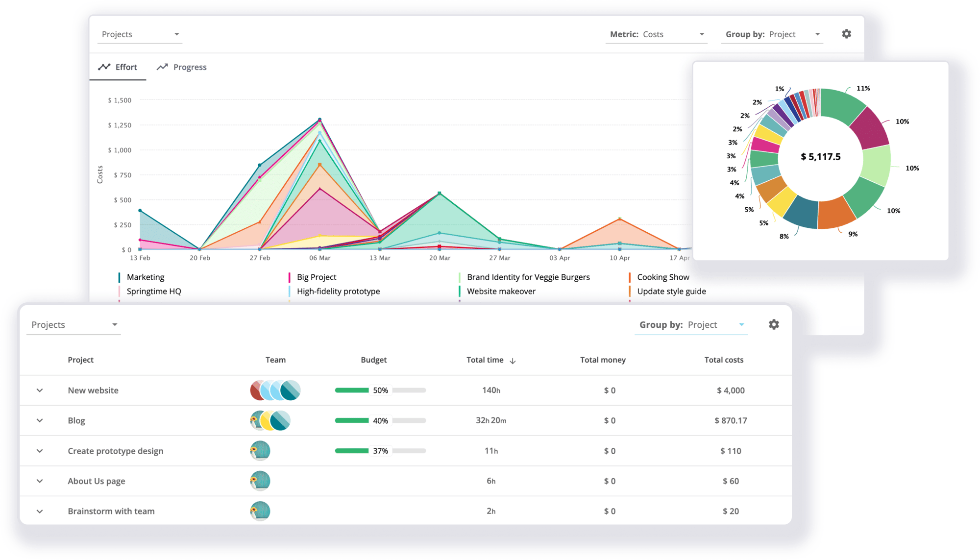Screen dimensions: 980x560
Task: Click the New website project name
Action: coord(93,390)
